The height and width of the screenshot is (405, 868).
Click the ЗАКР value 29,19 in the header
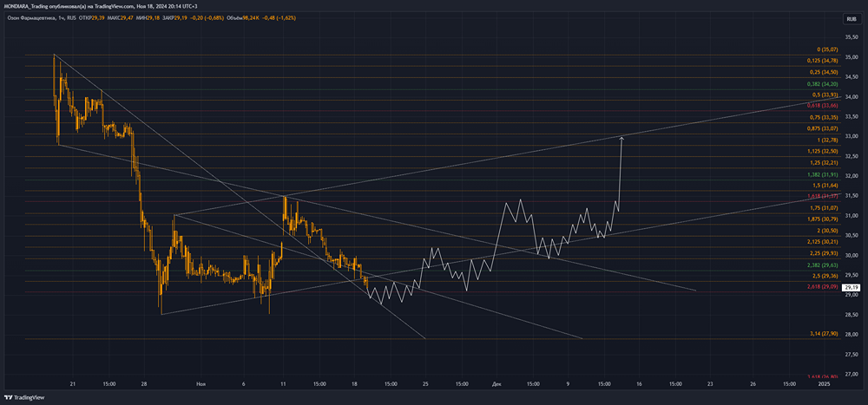click(181, 18)
